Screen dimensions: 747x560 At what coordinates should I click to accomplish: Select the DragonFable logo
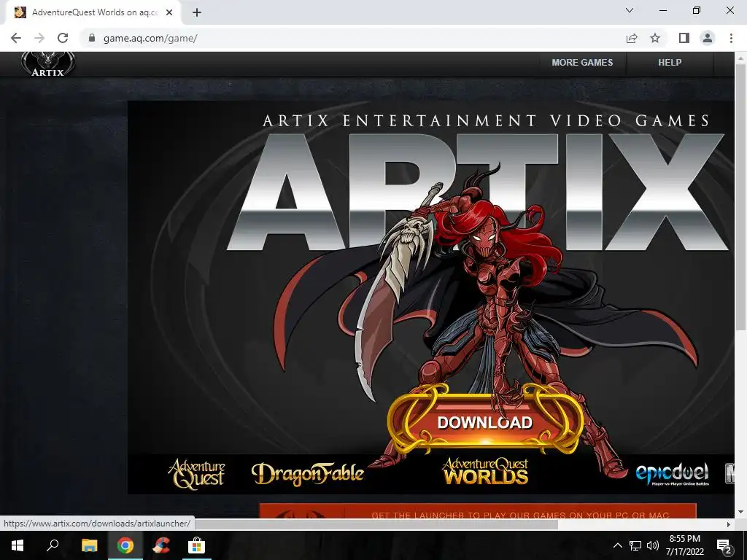click(x=307, y=474)
